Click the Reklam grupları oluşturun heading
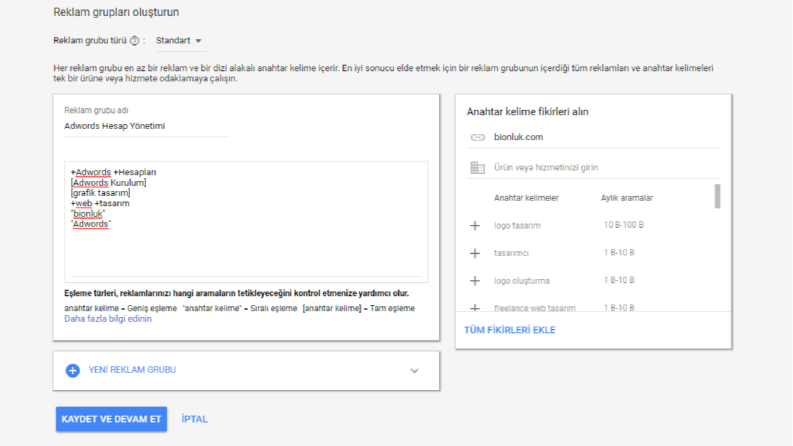This screenshot has height=446, width=793. click(116, 12)
